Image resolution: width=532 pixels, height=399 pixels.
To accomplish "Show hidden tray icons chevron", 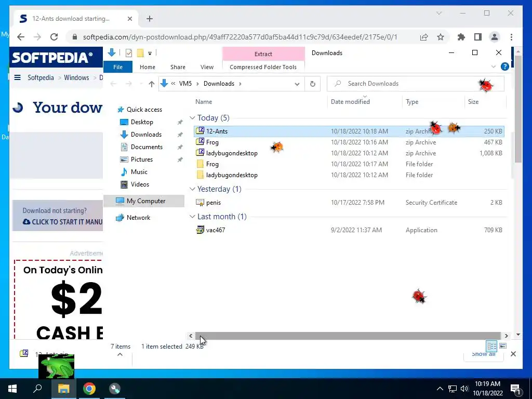I will (440, 389).
